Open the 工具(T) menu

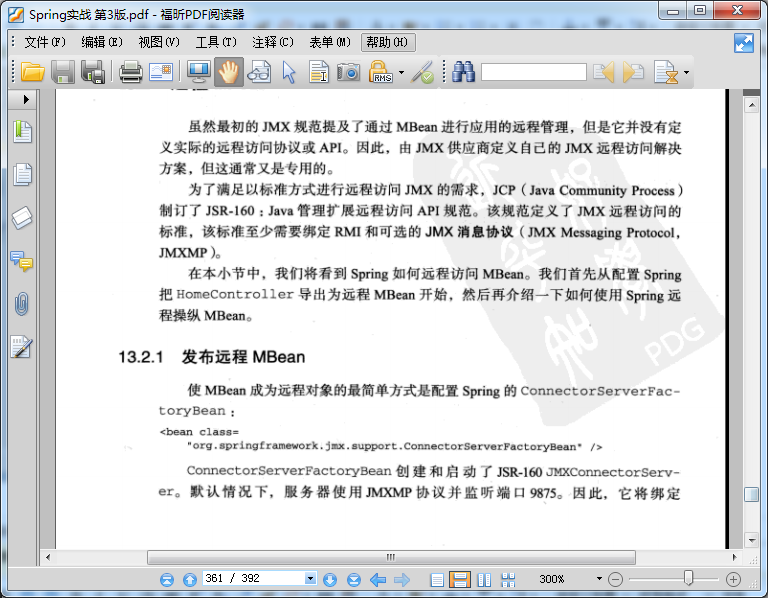(216, 42)
